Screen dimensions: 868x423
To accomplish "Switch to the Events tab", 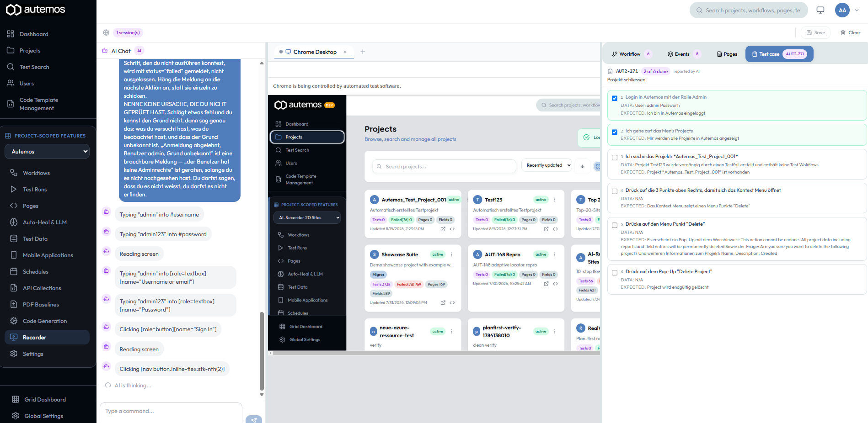I will tap(684, 54).
